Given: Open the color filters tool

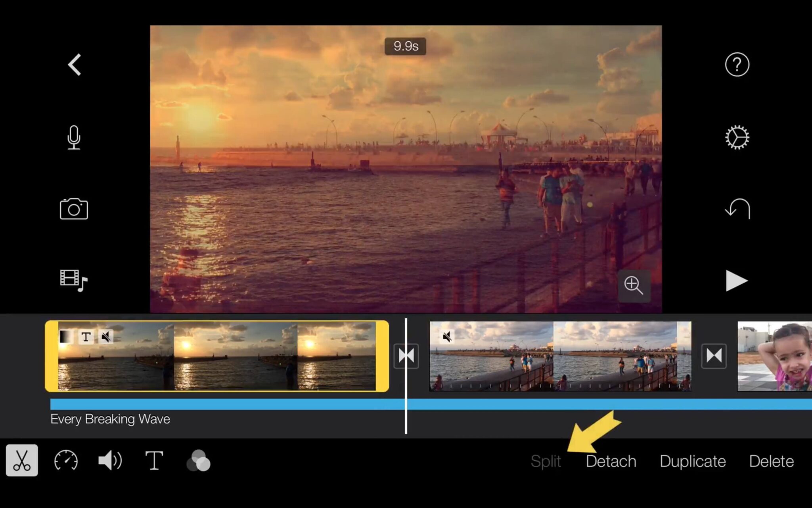Looking at the screenshot, I should click(x=198, y=461).
